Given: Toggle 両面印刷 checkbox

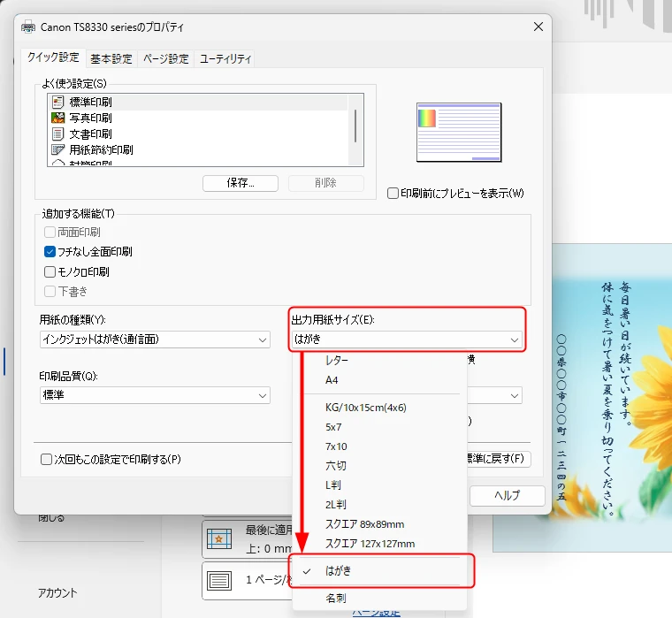Looking at the screenshot, I should click(50, 232).
